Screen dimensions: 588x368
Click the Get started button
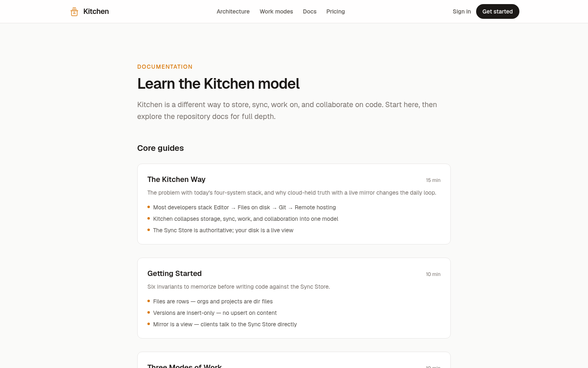coord(497,11)
